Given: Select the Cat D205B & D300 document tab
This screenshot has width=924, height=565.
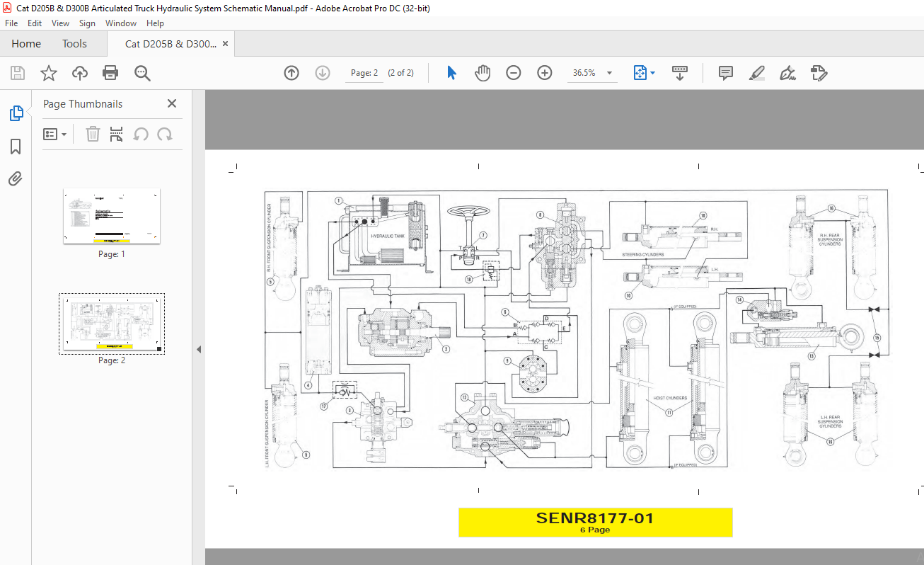Looking at the screenshot, I should click(x=171, y=44).
